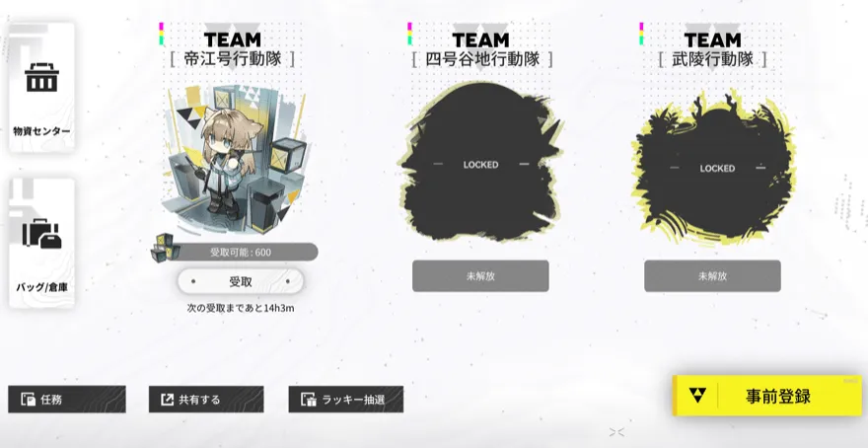This screenshot has width=868, height=448.
Task: Select the 共有する button
Action: 206,400
